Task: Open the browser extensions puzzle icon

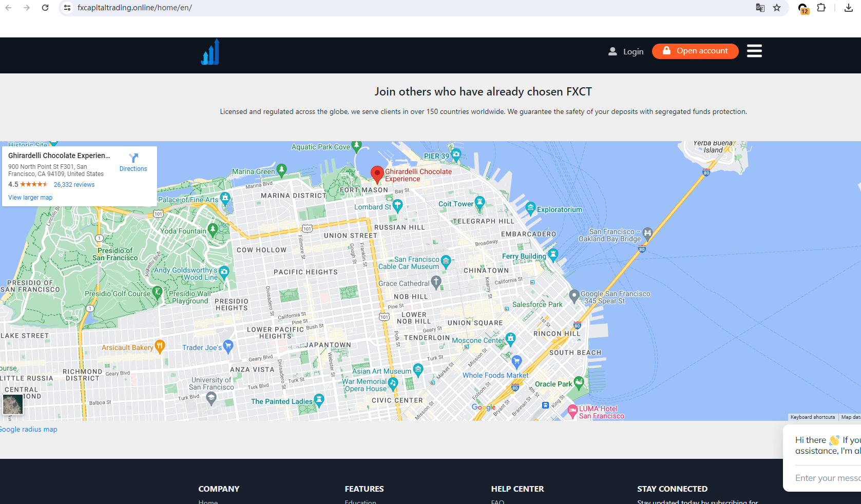Action: click(x=821, y=8)
